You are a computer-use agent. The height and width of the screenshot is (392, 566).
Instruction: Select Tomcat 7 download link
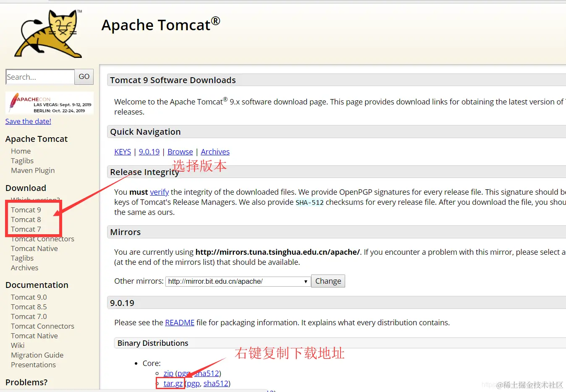click(x=26, y=229)
